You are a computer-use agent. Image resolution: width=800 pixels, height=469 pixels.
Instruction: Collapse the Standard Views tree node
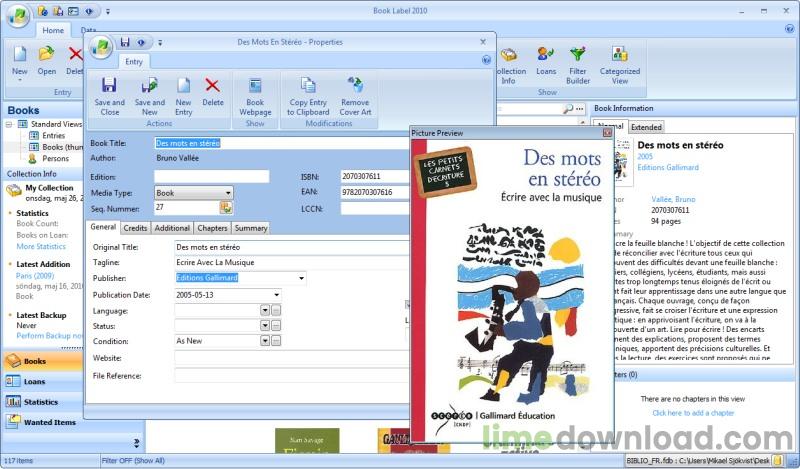[x=9, y=124]
